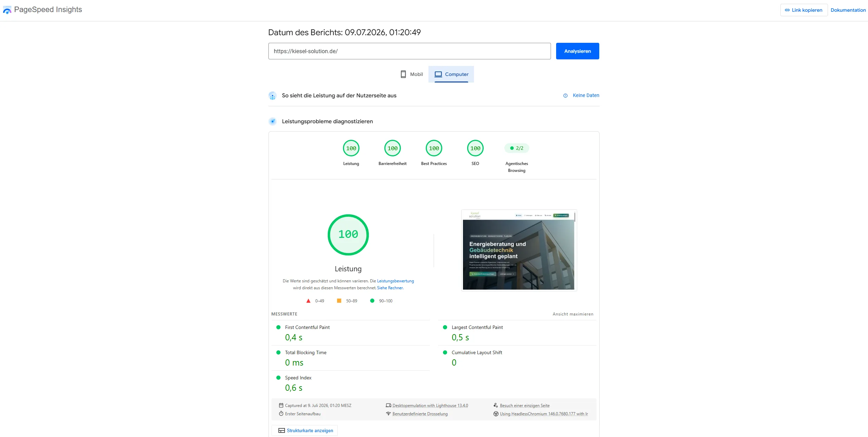The image size is (868, 437).
Task: Click the green dot beside Cumulative Layout Shift
Action: (x=445, y=352)
